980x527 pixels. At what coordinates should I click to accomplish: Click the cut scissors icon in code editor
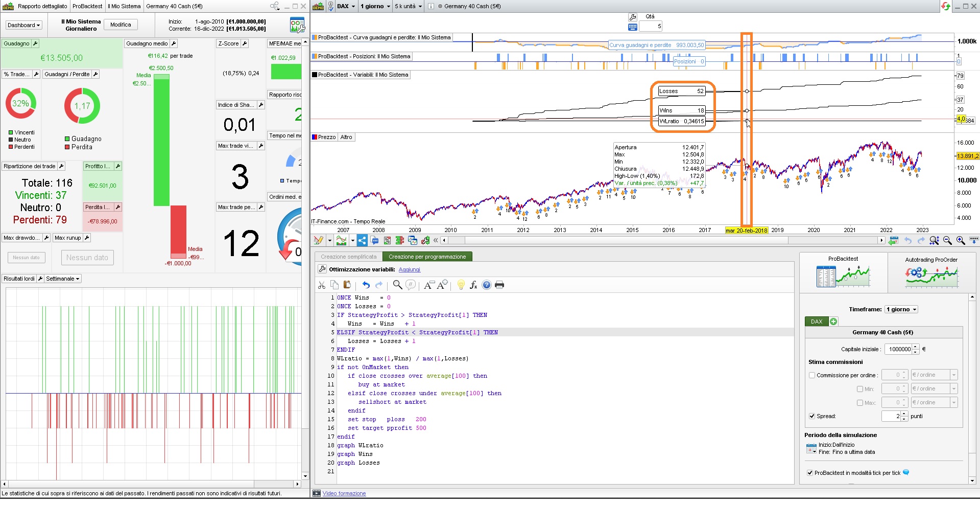(x=322, y=285)
